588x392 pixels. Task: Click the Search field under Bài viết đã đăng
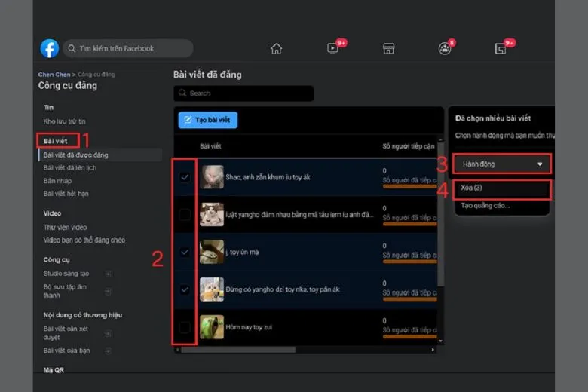(243, 93)
